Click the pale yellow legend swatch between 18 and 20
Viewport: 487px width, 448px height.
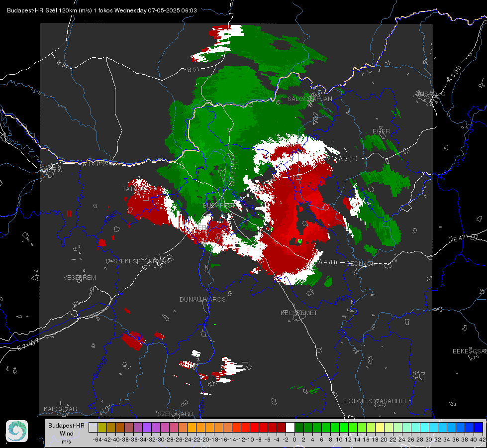[x=380, y=427]
